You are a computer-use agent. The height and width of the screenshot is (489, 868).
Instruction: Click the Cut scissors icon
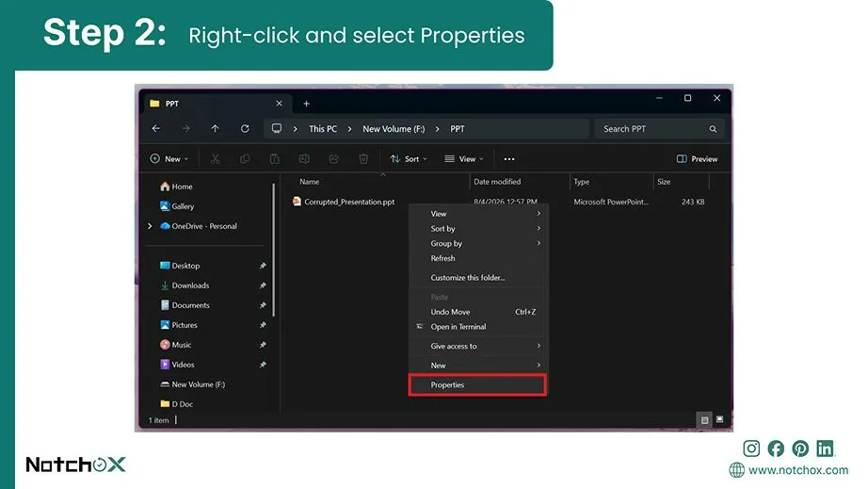coord(216,159)
